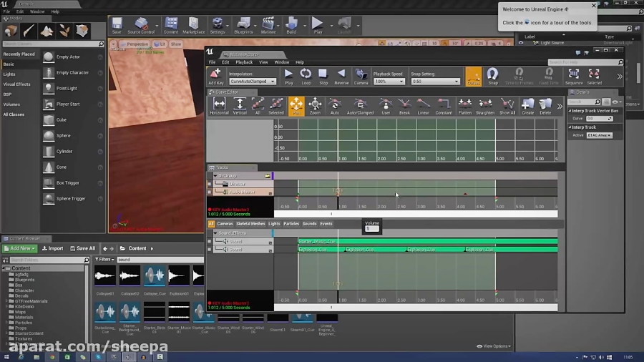
Task: Click Fit Vertical curve tool
Action: click(240, 107)
